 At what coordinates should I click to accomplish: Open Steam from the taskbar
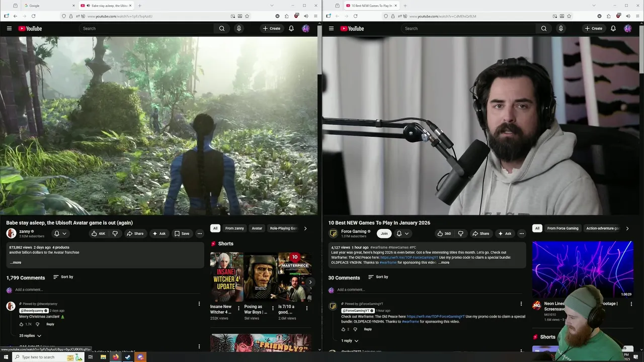[128, 357]
